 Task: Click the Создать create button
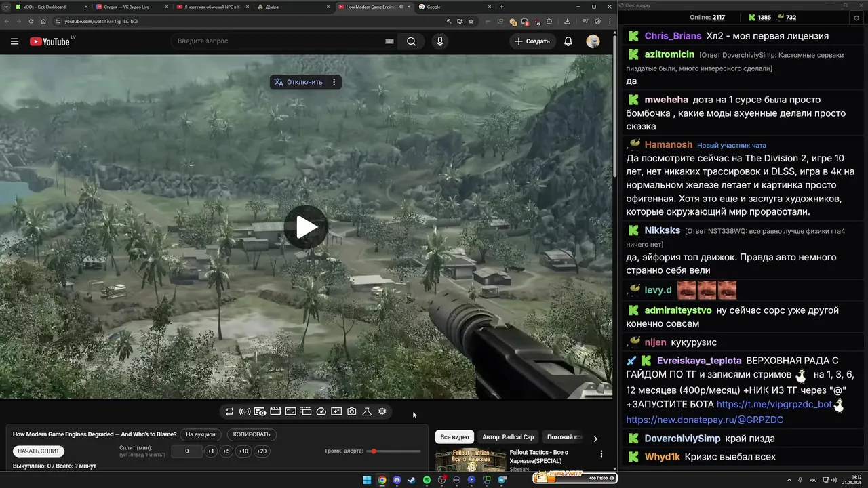[532, 41]
